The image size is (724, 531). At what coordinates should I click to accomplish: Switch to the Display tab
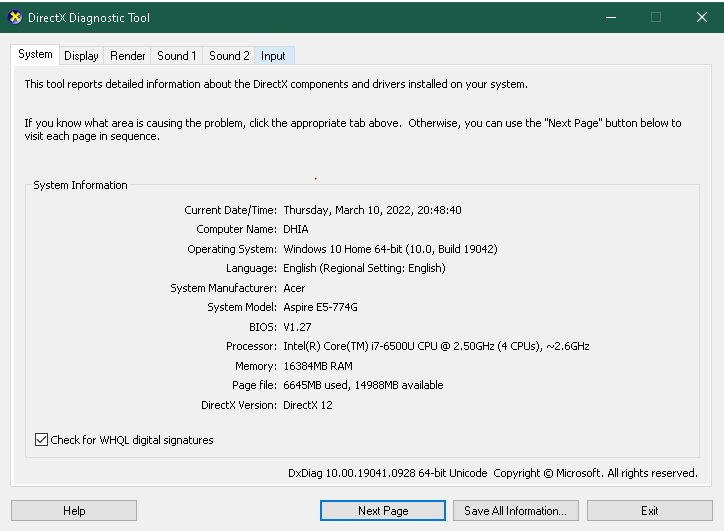point(81,56)
